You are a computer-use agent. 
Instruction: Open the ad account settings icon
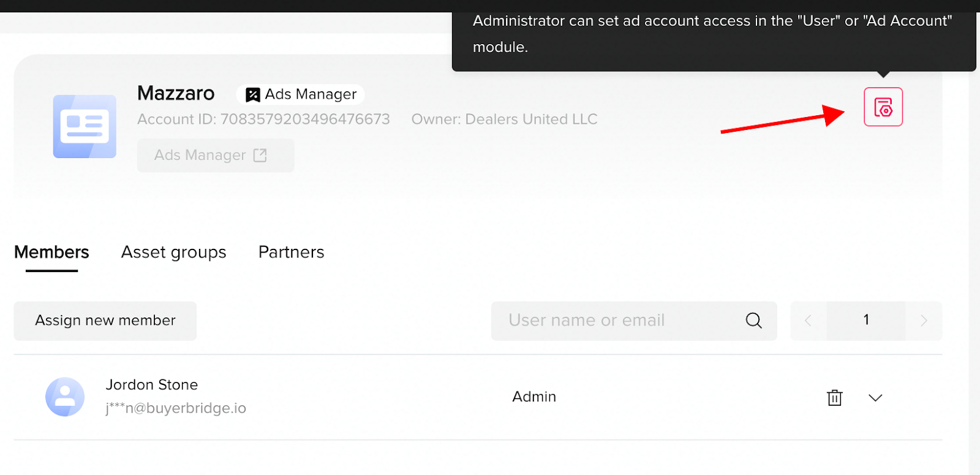pyautogui.click(x=883, y=107)
